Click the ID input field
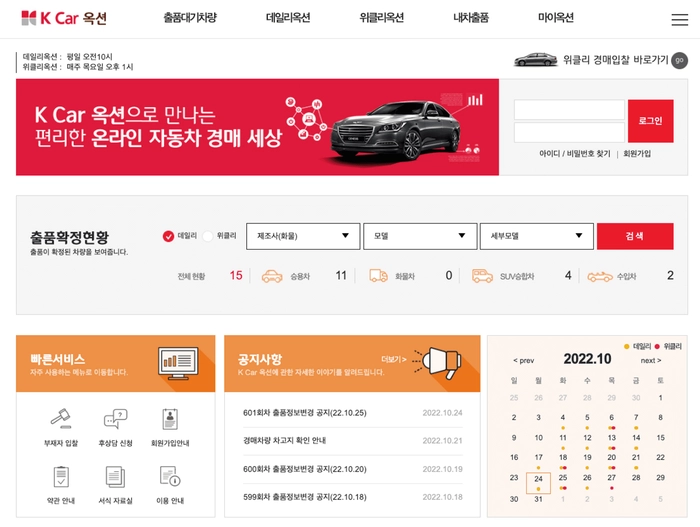700x527 pixels. (x=569, y=110)
